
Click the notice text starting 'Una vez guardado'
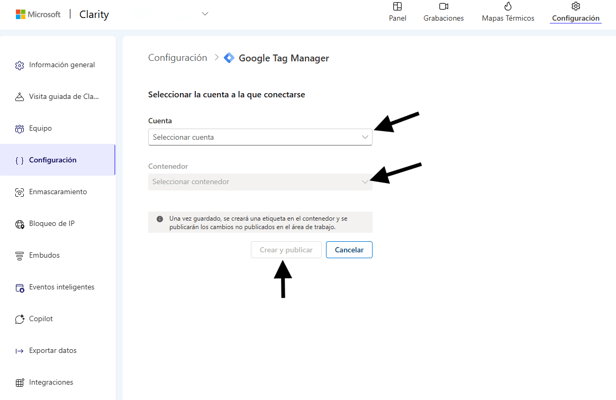click(x=258, y=223)
